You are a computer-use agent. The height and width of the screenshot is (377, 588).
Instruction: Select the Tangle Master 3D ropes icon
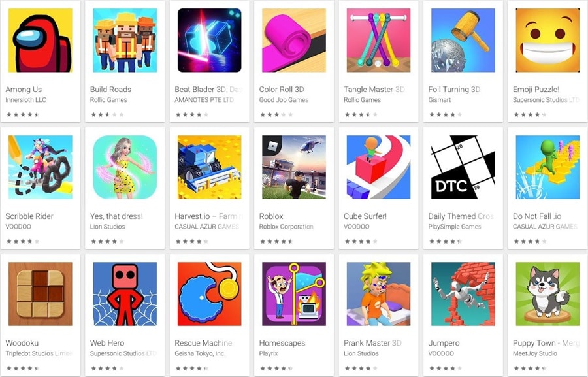[378, 40]
